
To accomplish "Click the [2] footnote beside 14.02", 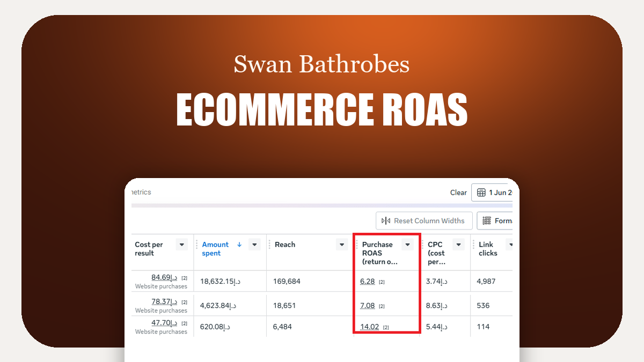I will coord(386,327).
